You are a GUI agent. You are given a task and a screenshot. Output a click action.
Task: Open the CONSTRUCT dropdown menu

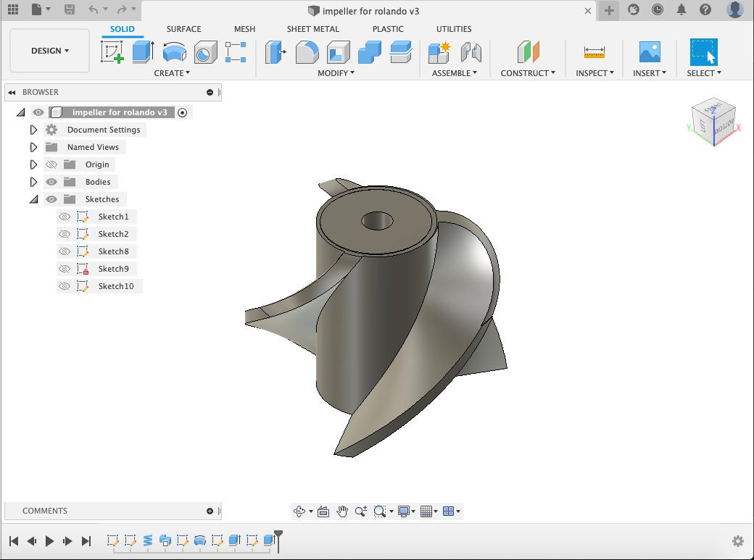point(528,73)
